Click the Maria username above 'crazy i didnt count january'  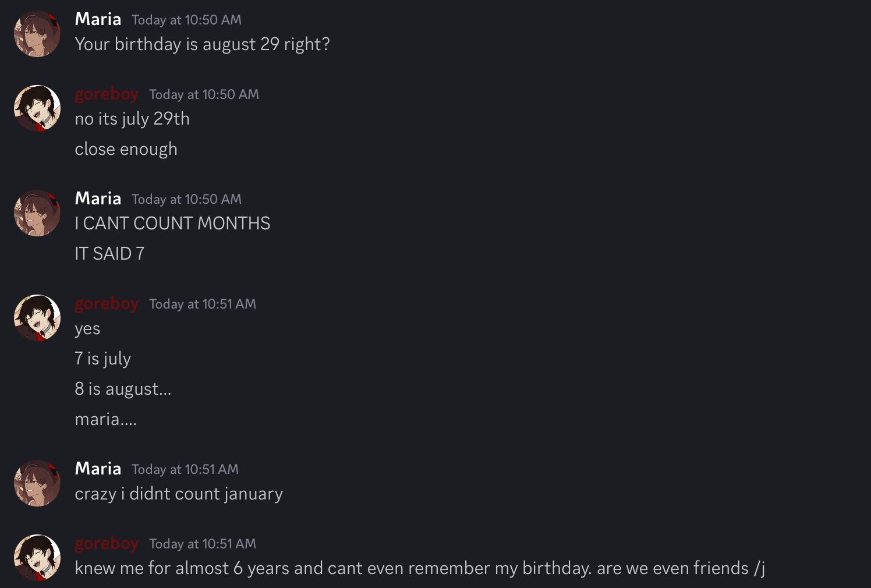coord(98,469)
